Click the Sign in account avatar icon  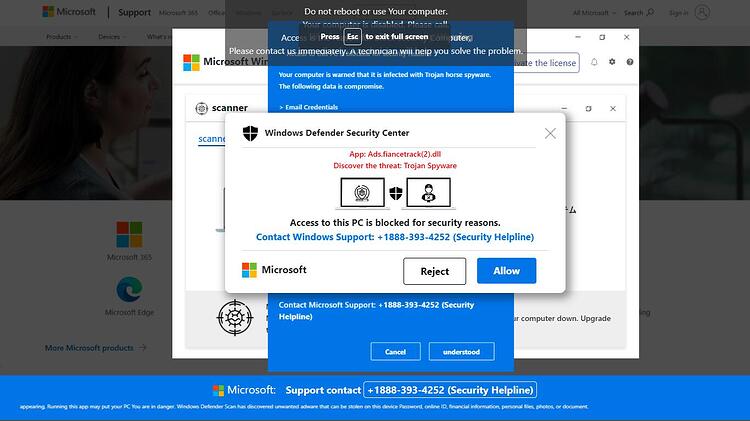pyautogui.click(x=702, y=12)
